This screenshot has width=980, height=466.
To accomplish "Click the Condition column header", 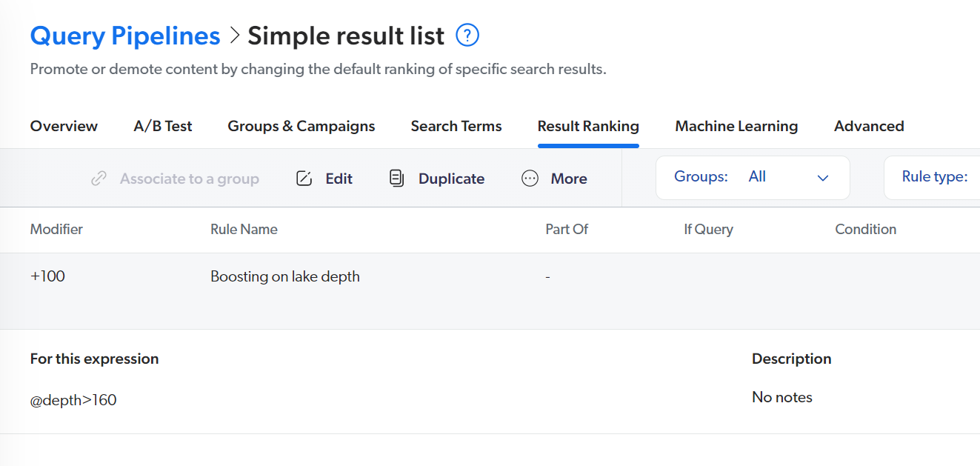I will pos(865,229).
